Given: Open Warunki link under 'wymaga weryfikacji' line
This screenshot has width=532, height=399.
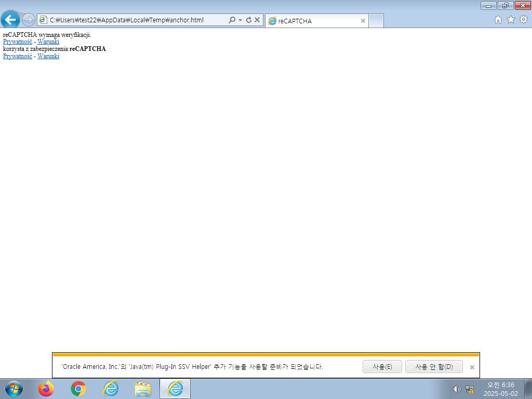Looking at the screenshot, I should coord(48,42).
